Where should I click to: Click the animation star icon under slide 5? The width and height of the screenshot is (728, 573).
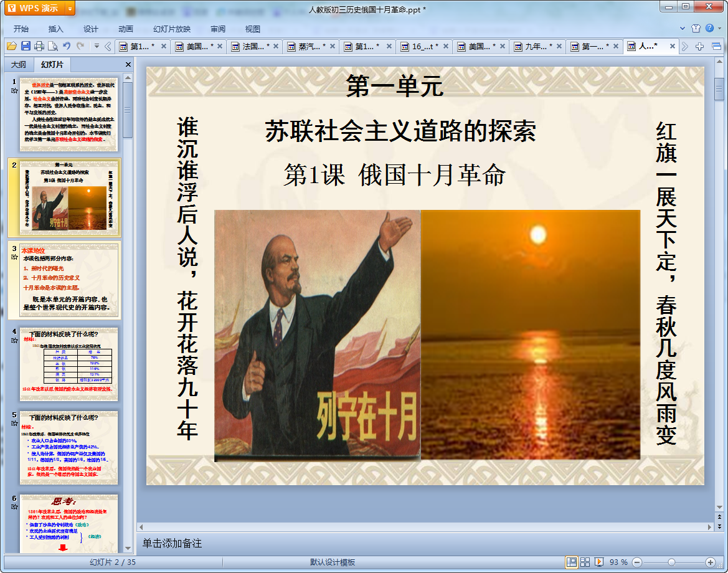click(x=14, y=423)
